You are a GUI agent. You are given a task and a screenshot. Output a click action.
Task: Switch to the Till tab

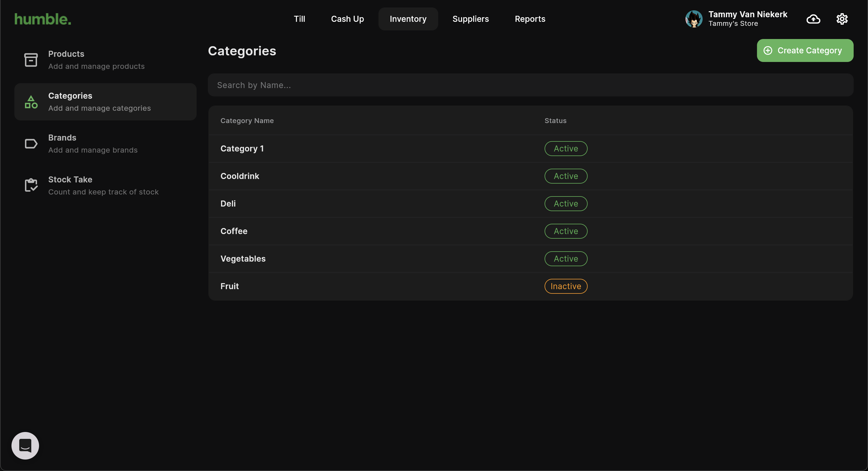coord(299,19)
